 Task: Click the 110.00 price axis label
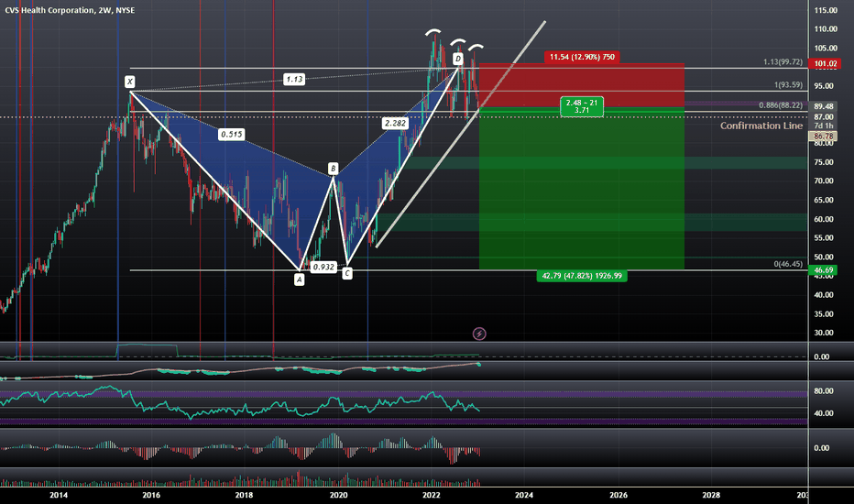click(x=826, y=29)
